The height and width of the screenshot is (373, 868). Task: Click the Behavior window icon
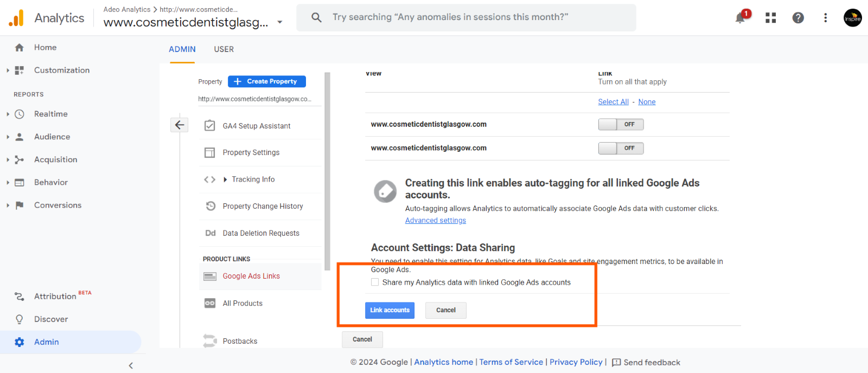(20, 183)
